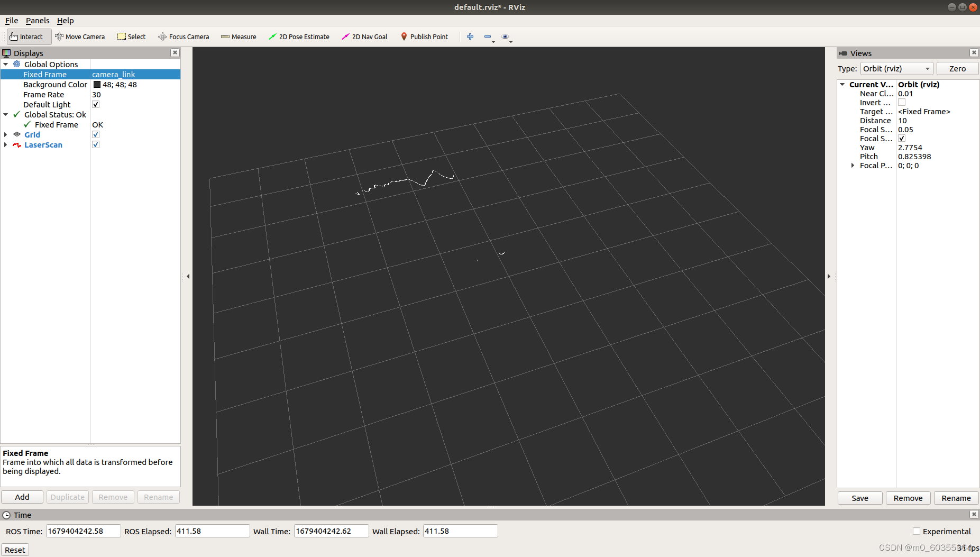Viewport: 980px width, 557px height.
Task: Select the Pitch value 0.825398
Action: coord(914,157)
